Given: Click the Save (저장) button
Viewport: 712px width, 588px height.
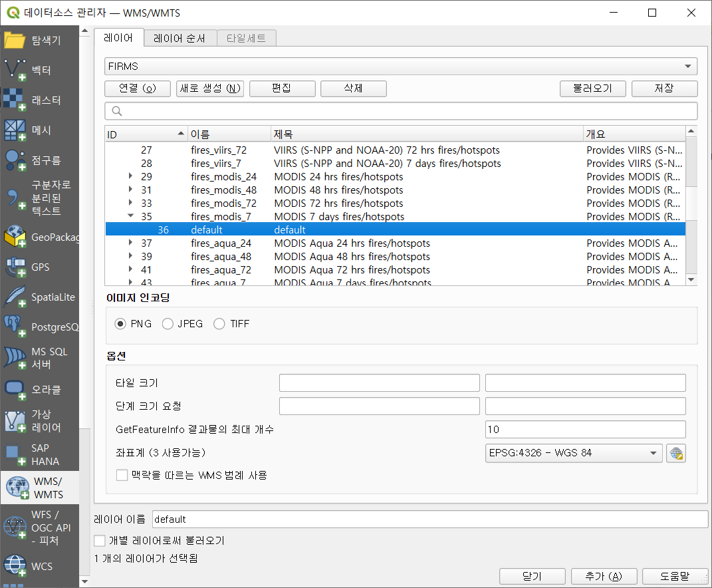Looking at the screenshot, I should (664, 88).
